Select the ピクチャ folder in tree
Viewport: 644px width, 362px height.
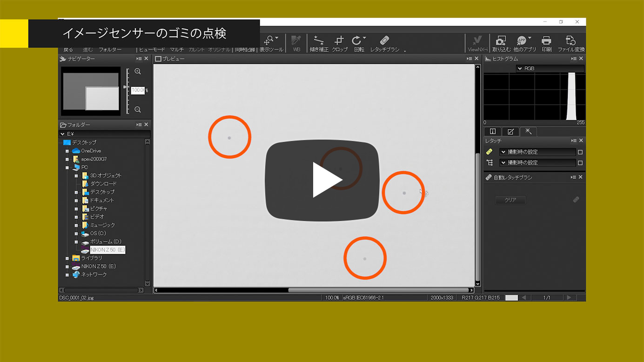click(x=98, y=208)
